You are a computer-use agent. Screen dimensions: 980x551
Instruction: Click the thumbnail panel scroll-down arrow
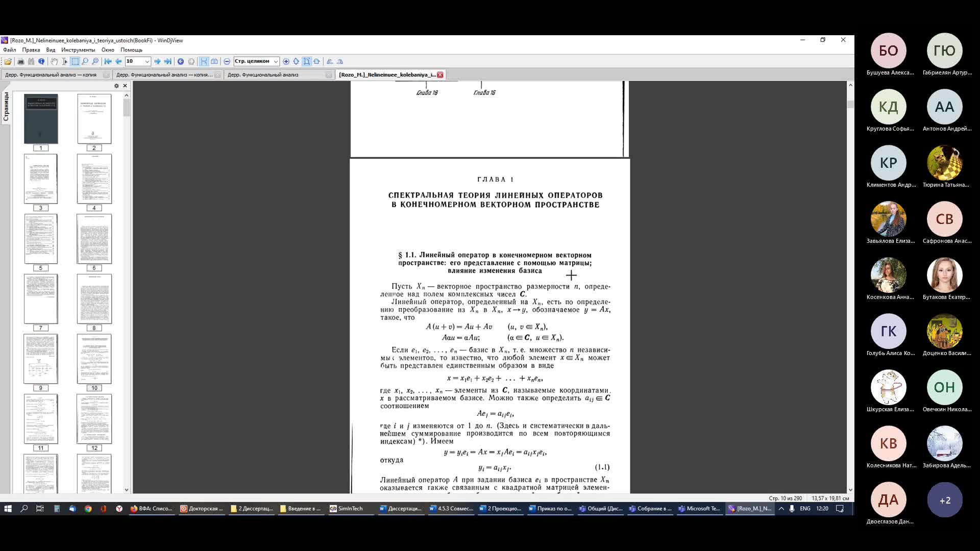[x=127, y=490]
